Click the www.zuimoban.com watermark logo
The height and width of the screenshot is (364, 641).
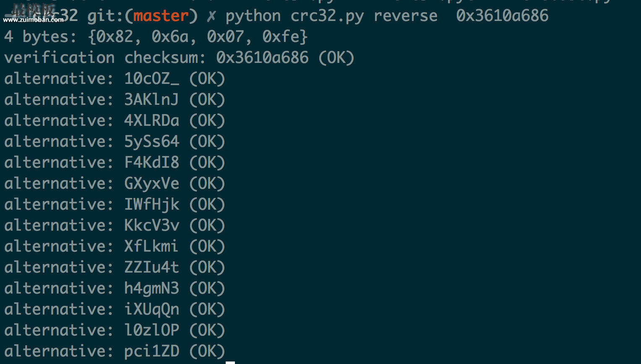click(x=34, y=13)
